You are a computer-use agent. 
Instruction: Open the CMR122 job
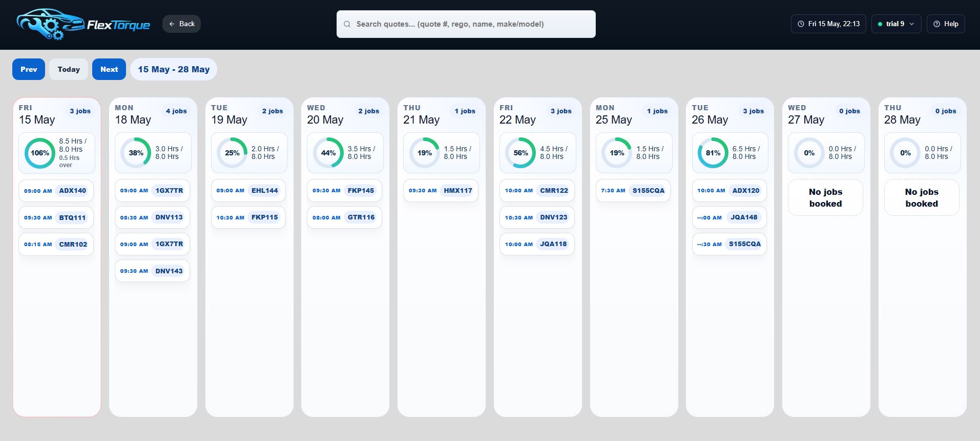coord(537,191)
